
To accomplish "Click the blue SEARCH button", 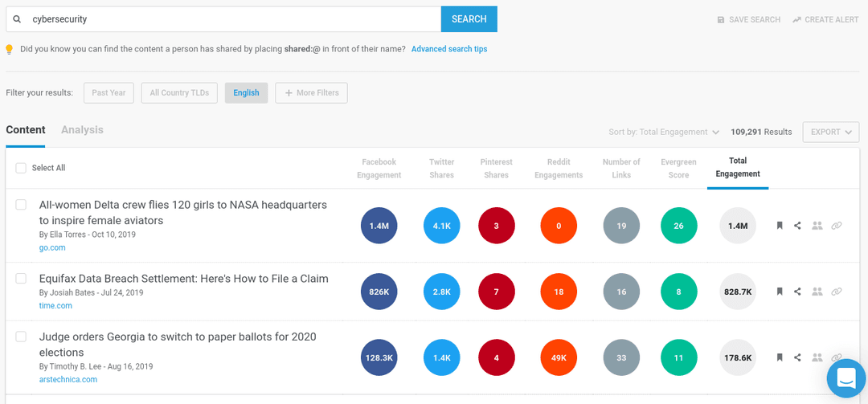I will [x=469, y=19].
